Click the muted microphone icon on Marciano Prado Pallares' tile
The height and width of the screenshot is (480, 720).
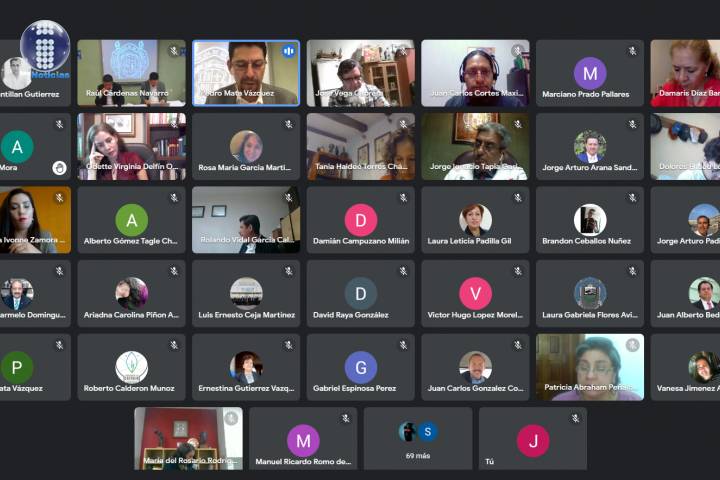coord(632,51)
